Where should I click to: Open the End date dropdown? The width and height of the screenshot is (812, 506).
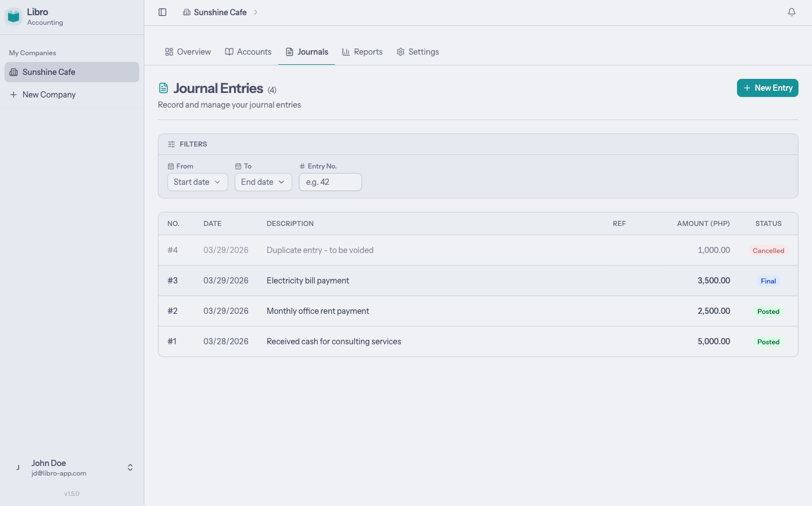[263, 182]
